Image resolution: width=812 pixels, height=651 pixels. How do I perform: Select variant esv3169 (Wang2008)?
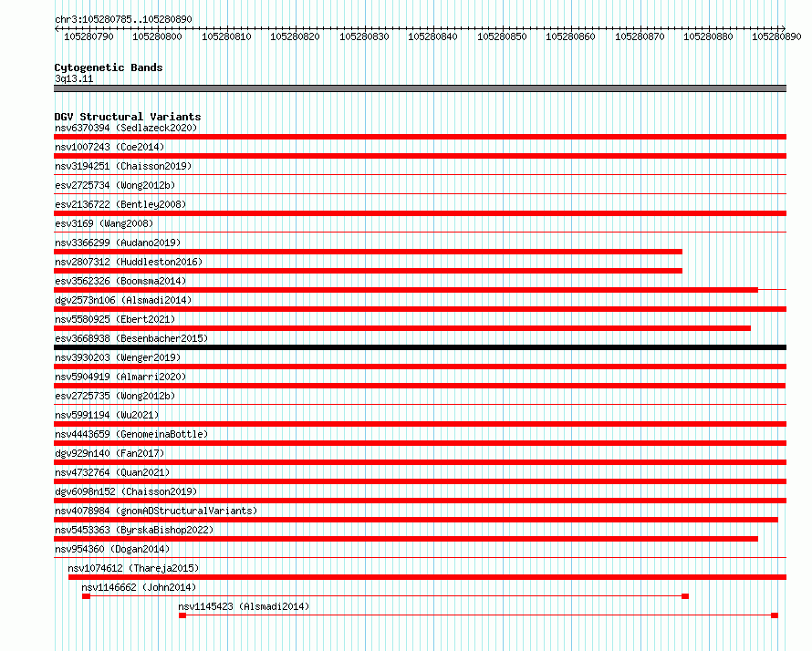pyautogui.click(x=104, y=223)
